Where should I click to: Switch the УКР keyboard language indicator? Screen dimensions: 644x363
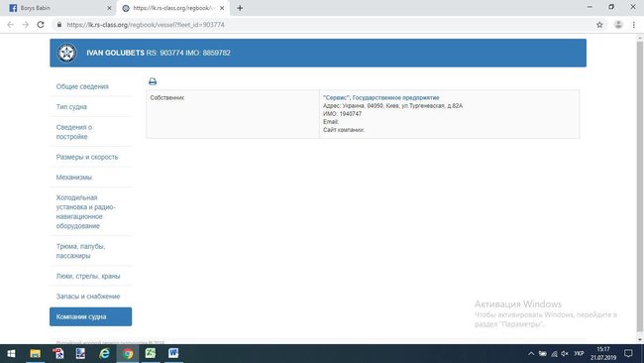[x=580, y=353]
